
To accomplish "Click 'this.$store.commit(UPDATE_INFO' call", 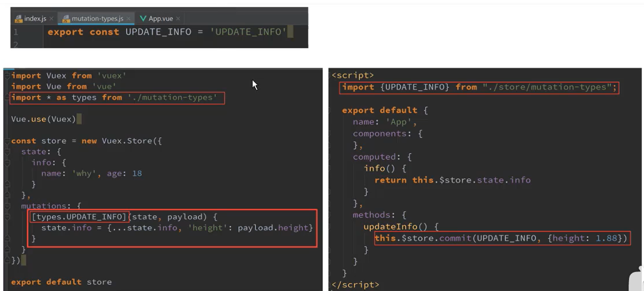I will 455,238.
